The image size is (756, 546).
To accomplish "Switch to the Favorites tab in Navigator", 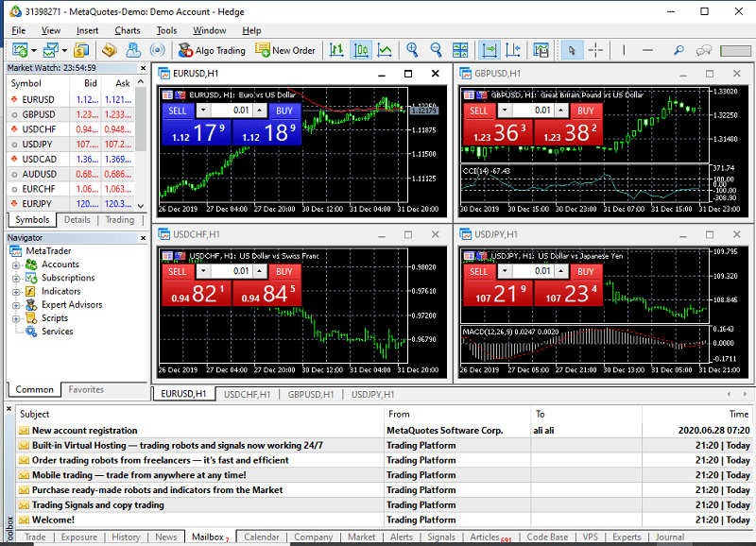I will (x=86, y=389).
